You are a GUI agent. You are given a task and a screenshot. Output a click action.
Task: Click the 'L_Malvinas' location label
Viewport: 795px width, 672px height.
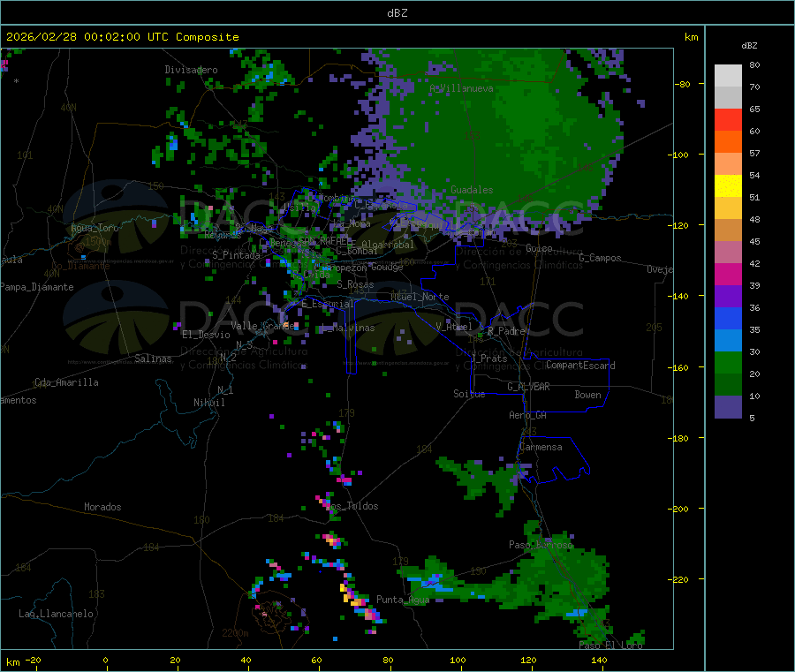pyautogui.click(x=348, y=328)
